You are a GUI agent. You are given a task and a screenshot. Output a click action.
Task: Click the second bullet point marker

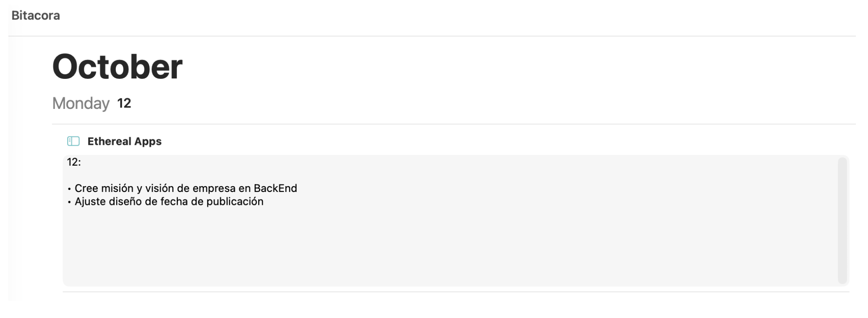click(69, 202)
